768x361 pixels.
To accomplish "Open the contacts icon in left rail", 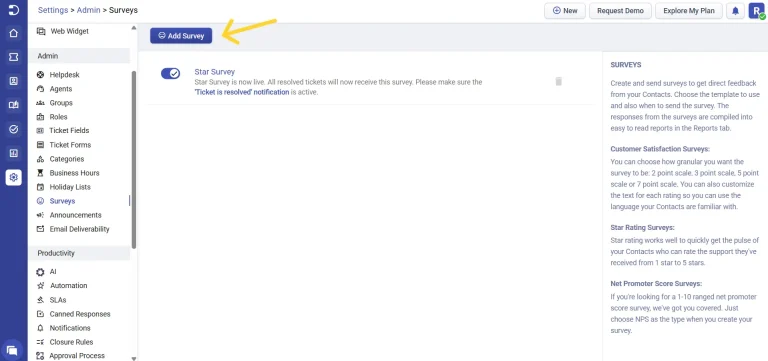I will 14,81.
